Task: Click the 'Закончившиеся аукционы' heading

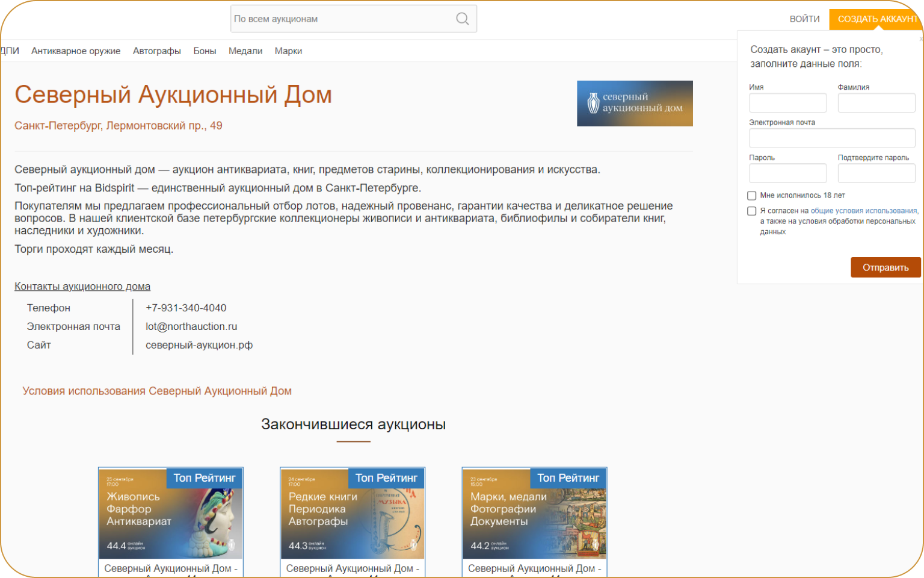Action: [x=353, y=424]
